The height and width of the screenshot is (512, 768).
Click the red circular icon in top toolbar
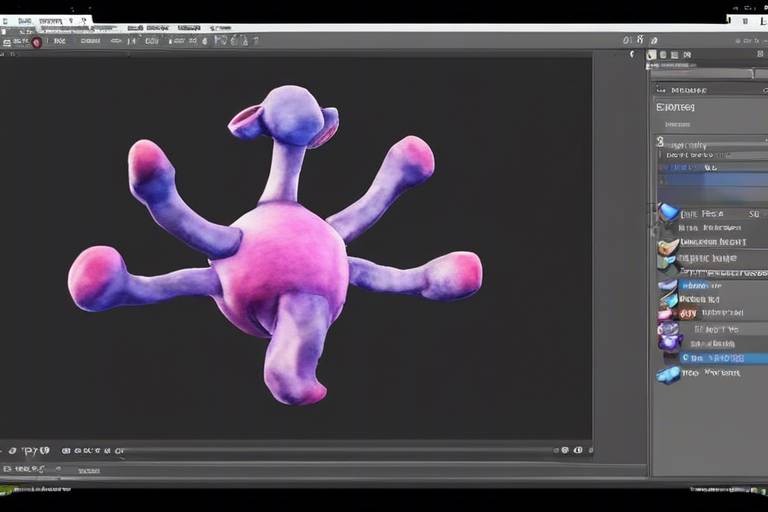pos(37,43)
